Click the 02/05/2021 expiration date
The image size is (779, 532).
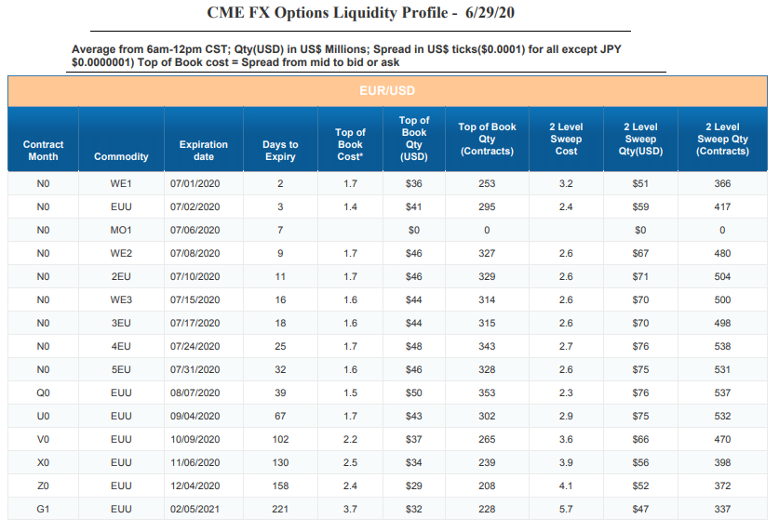195,509
